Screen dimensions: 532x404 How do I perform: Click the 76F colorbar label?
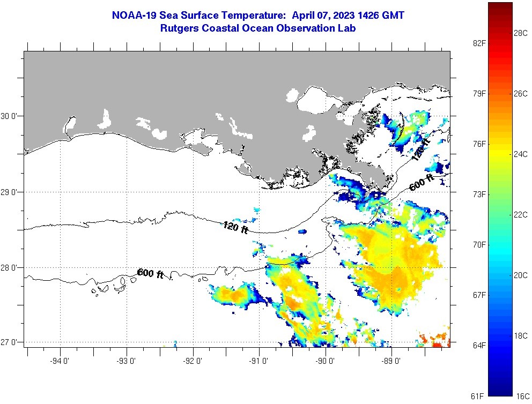479,144
